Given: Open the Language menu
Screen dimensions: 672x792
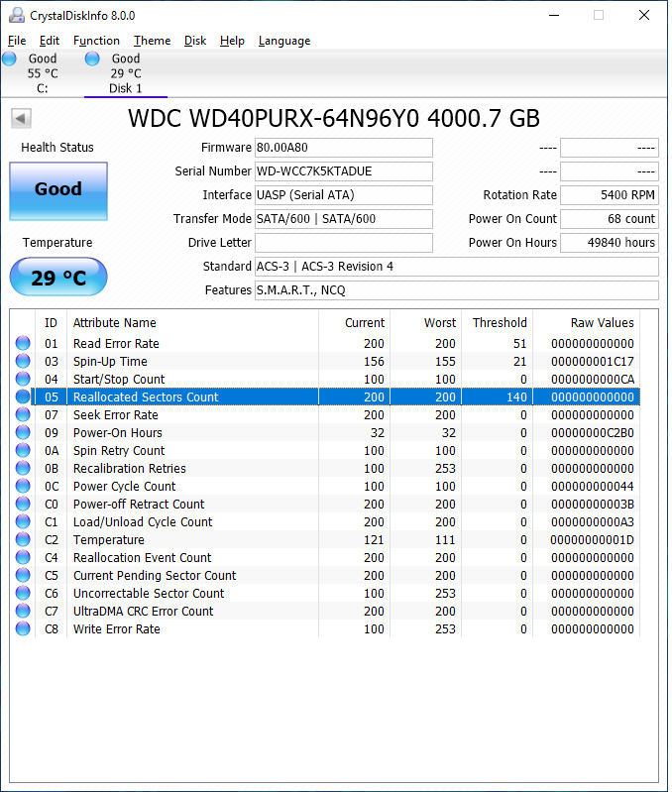Looking at the screenshot, I should click(284, 41).
